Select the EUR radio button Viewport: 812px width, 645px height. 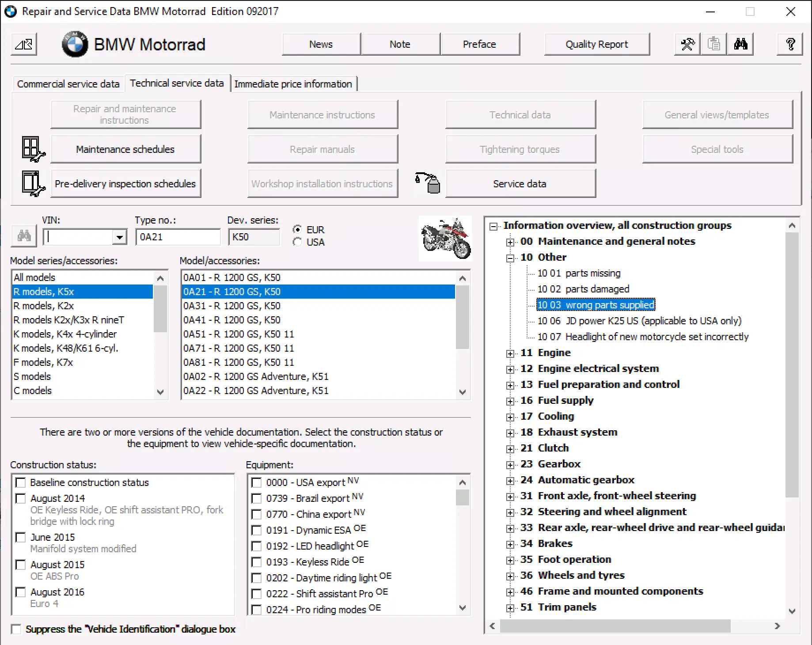(297, 229)
